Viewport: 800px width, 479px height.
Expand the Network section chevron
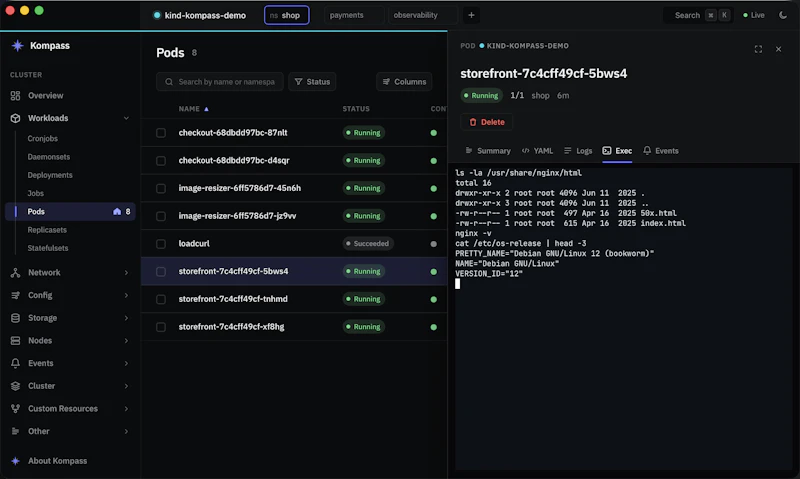click(x=126, y=272)
